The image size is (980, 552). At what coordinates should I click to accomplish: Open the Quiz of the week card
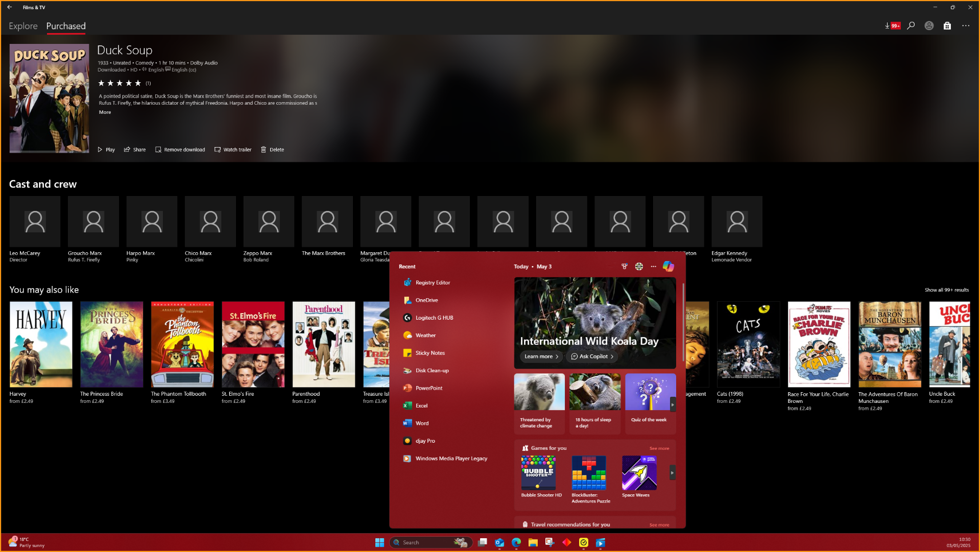650,403
